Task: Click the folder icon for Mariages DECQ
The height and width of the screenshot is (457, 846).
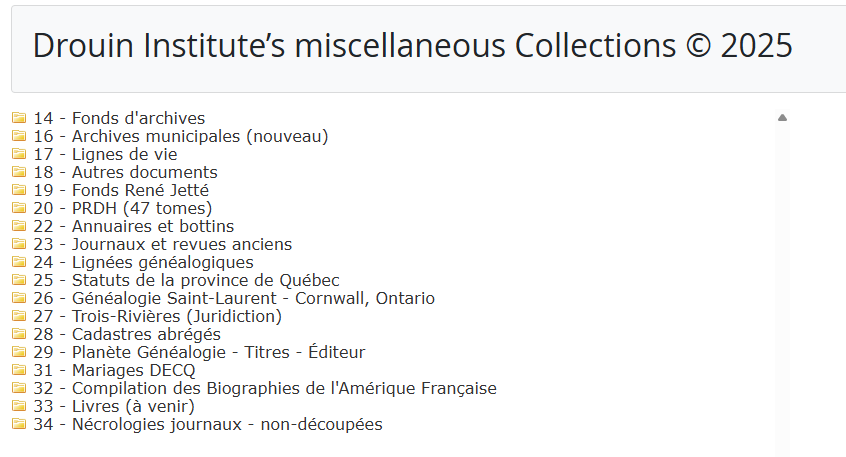Action: (x=19, y=370)
